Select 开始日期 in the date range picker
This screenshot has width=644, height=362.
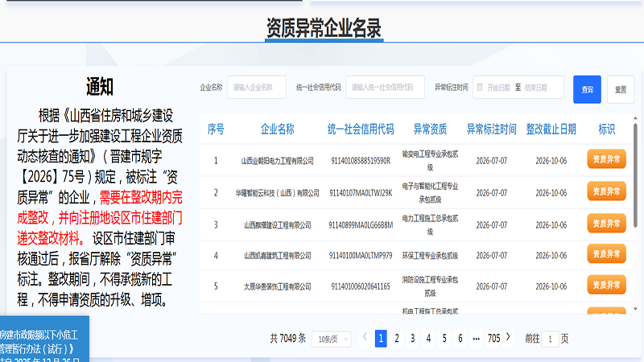pos(498,88)
